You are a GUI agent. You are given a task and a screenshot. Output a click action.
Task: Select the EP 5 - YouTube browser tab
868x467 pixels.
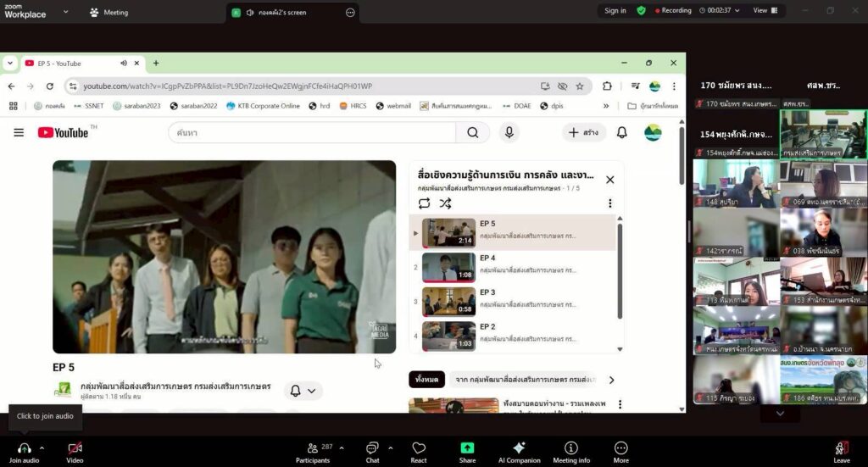pyautogui.click(x=75, y=64)
